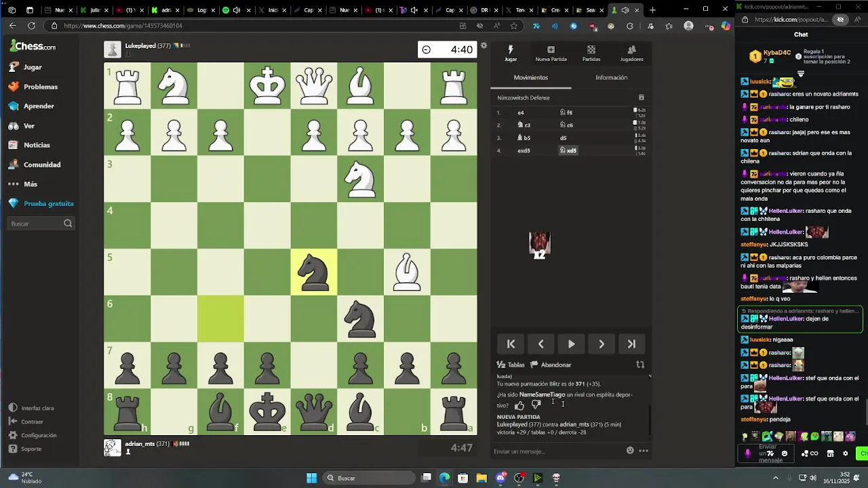Give thumbs down for sportsmanship
Image resolution: width=868 pixels, height=488 pixels.
pyautogui.click(x=536, y=405)
